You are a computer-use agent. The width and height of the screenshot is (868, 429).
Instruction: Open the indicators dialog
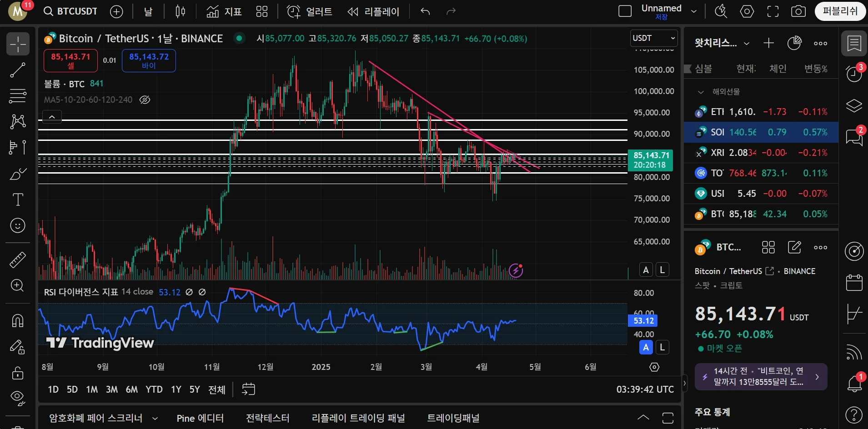pyautogui.click(x=224, y=12)
